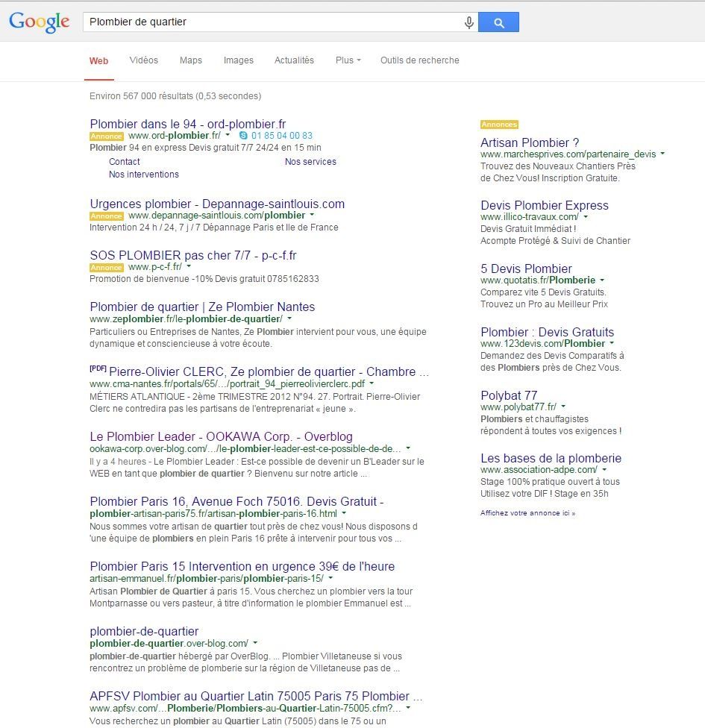Open dropdown arrow next to zeplombier.fr URL
705x728 pixels.
coord(289,318)
